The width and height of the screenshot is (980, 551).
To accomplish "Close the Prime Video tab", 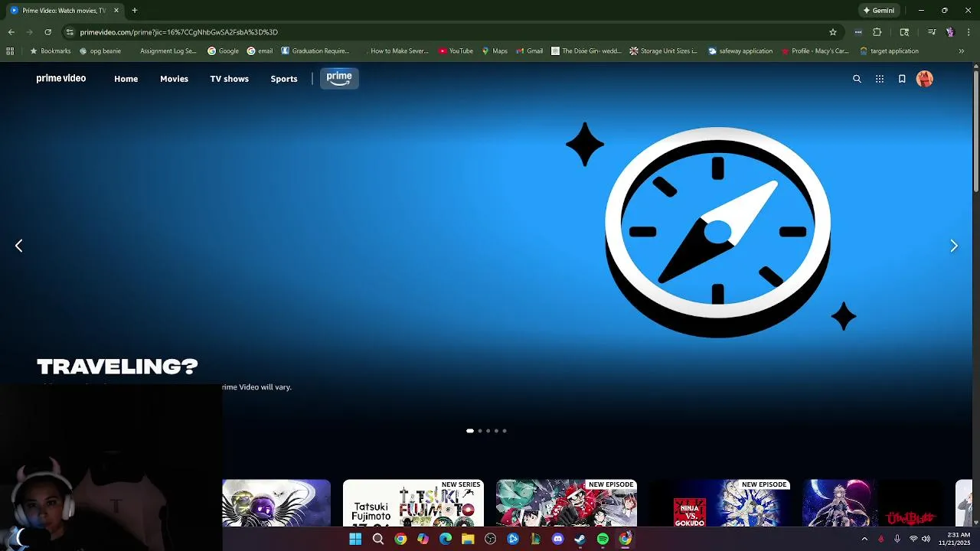I will (116, 11).
